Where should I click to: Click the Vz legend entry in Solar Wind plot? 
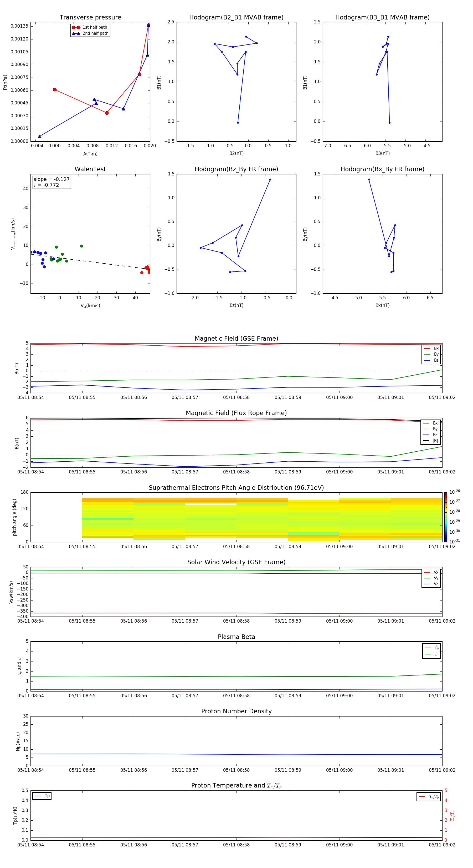431,584
